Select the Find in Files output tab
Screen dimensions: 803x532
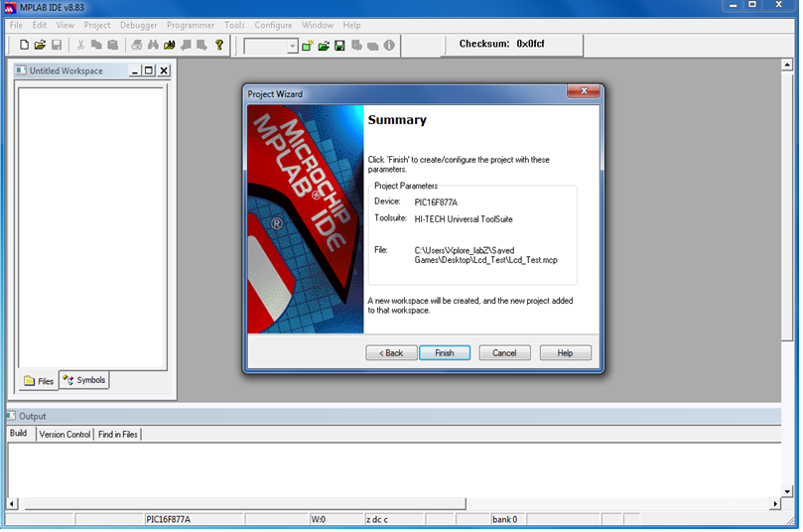[118, 434]
